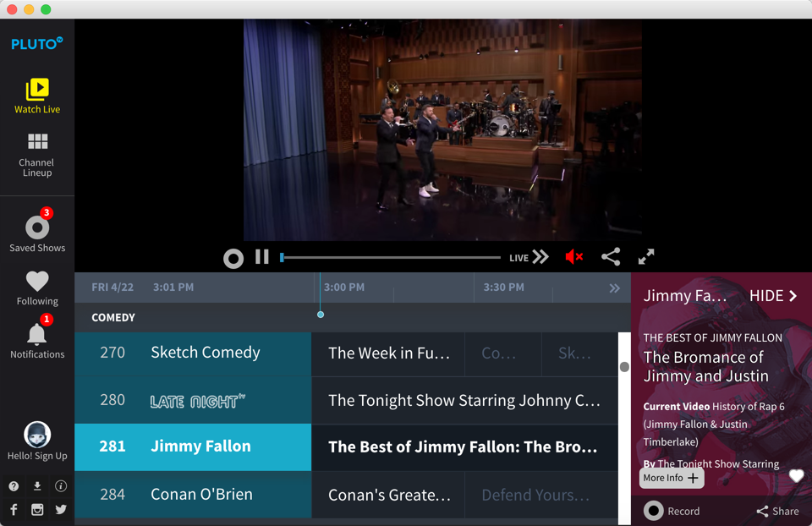Click the video progress bar
This screenshot has height=526, width=812.
pyautogui.click(x=391, y=257)
